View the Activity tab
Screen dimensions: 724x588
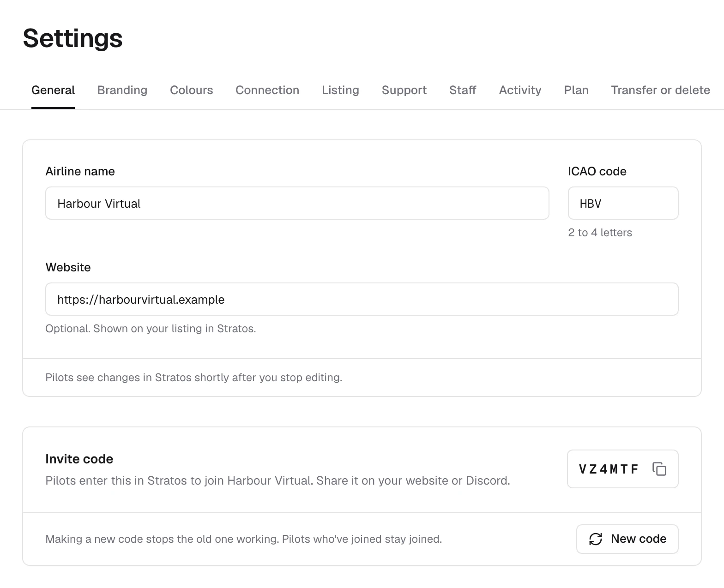[x=520, y=90]
